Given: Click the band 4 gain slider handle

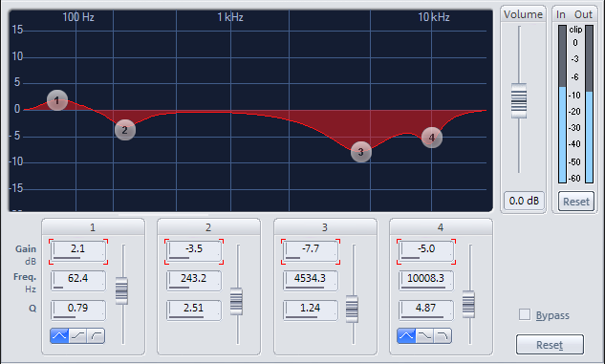Looking at the screenshot, I should coord(468,304).
